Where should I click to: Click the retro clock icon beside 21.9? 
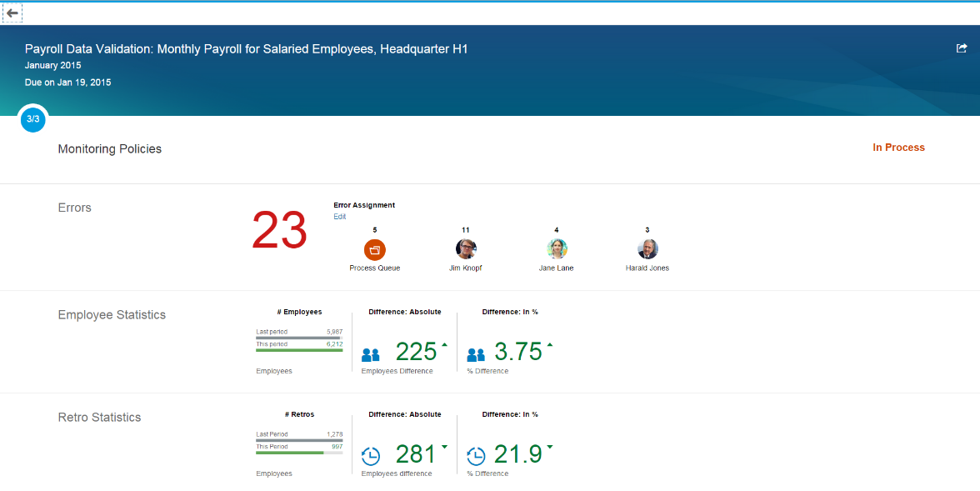pyautogui.click(x=477, y=457)
